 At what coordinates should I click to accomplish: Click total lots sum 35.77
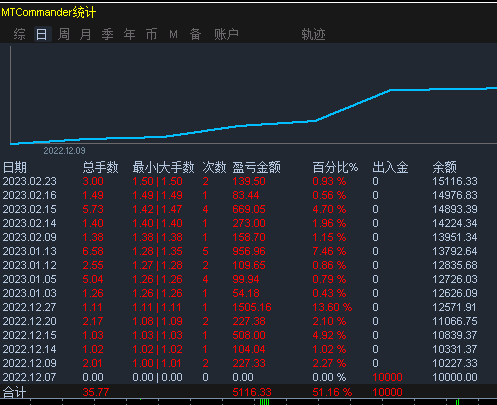(96, 392)
